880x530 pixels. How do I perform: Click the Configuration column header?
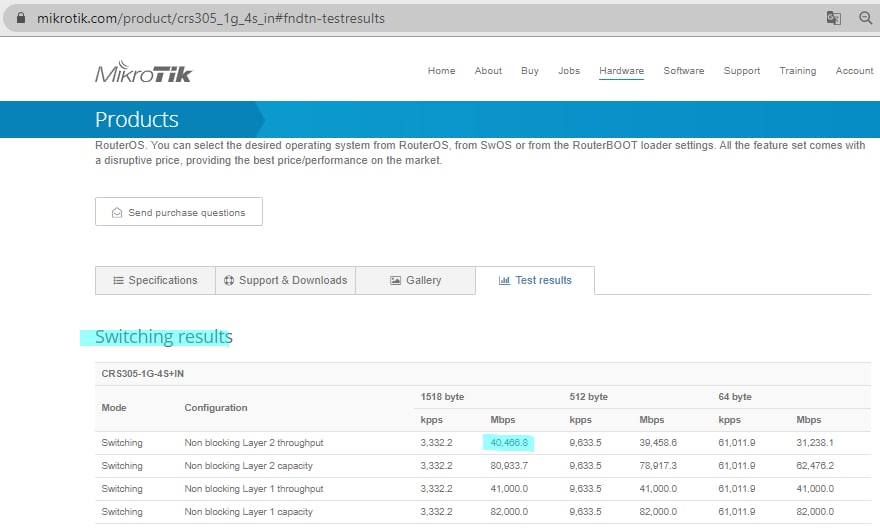tap(216, 408)
